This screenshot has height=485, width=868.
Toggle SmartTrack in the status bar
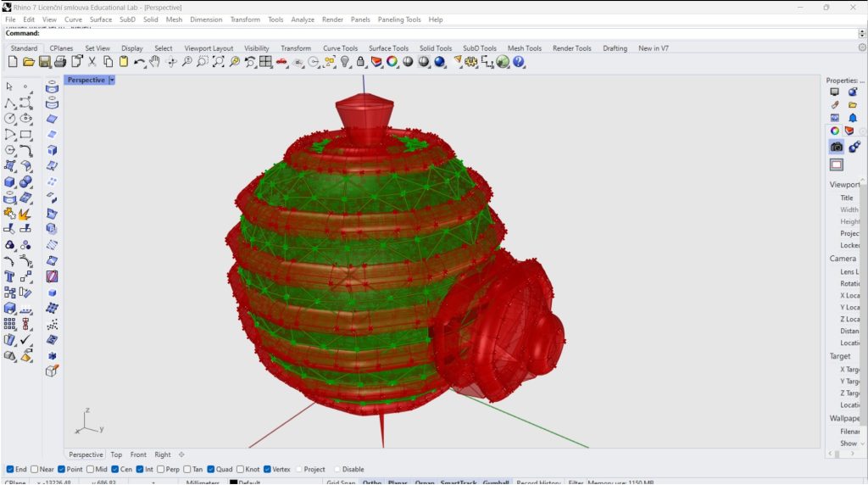pos(459,482)
